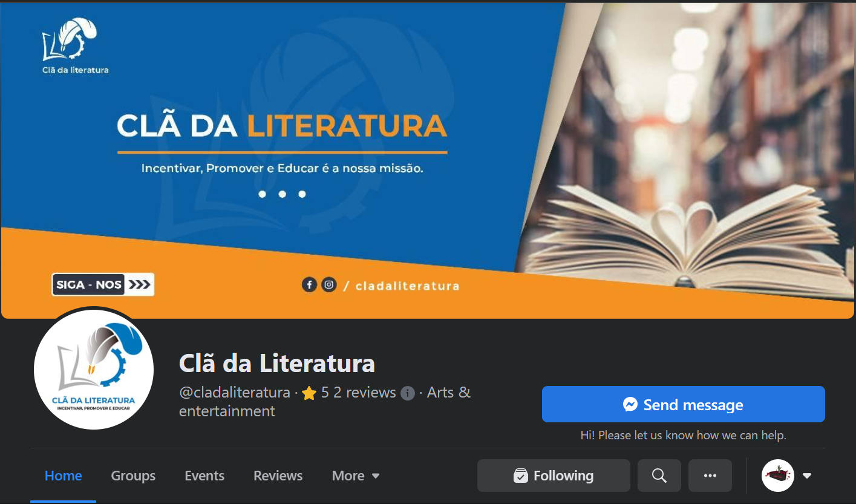Click the Messenger icon in Send message

[630, 404]
